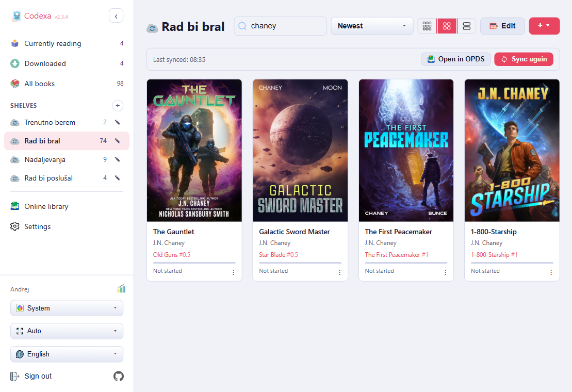Image resolution: width=572 pixels, height=392 pixels.
Task: Open the GitHub icon link
Action: 119,376
